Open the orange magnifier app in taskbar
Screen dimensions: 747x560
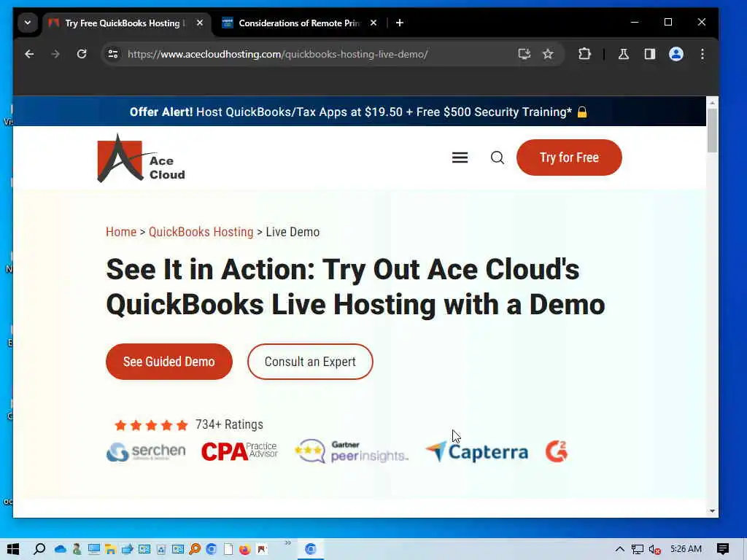tap(195, 549)
